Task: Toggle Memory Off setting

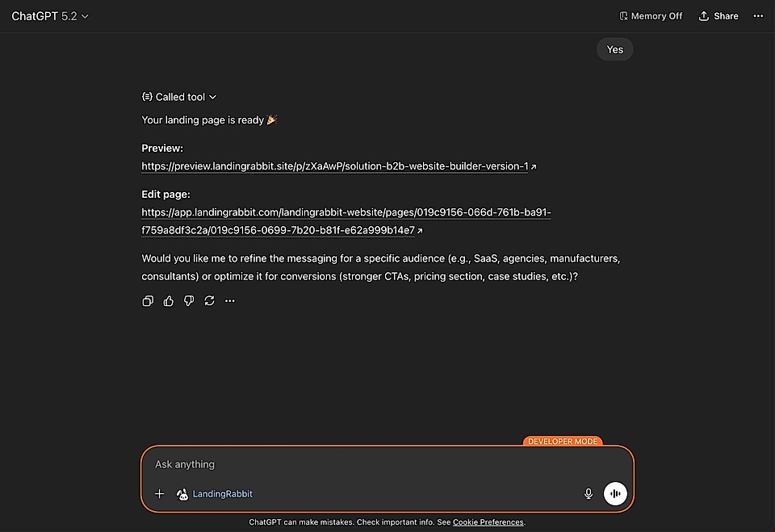Action: point(651,15)
